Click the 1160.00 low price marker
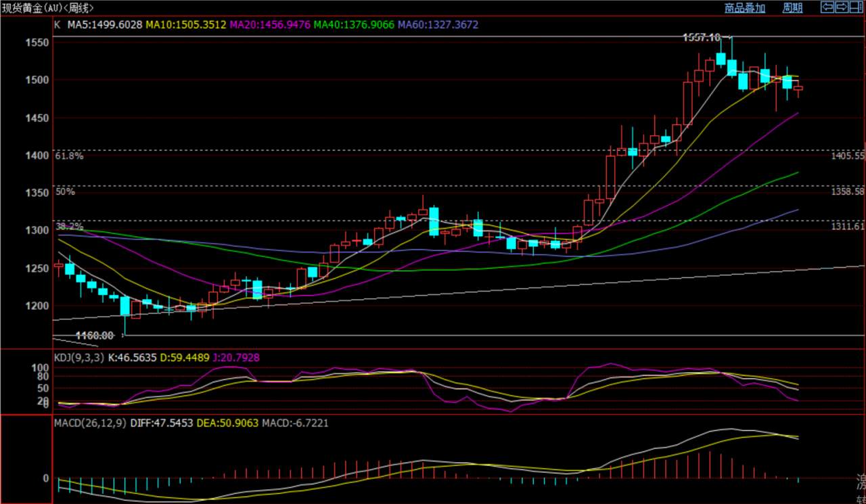 coord(94,335)
